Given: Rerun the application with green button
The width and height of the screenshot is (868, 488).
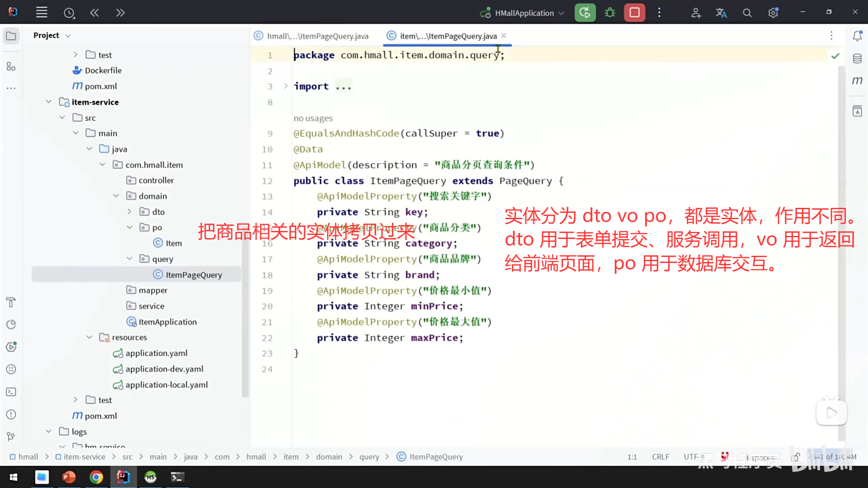Looking at the screenshot, I should pyautogui.click(x=585, y=13).
